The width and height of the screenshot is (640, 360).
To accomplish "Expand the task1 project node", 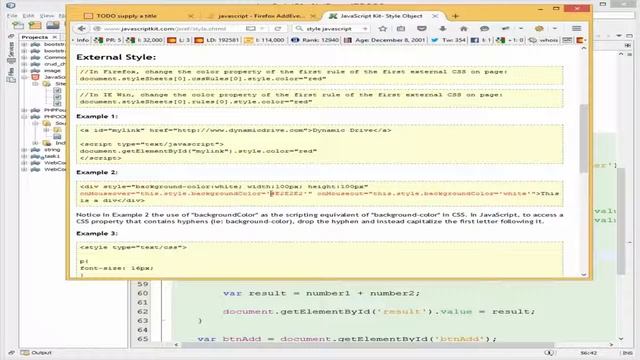I will point(24,156).
